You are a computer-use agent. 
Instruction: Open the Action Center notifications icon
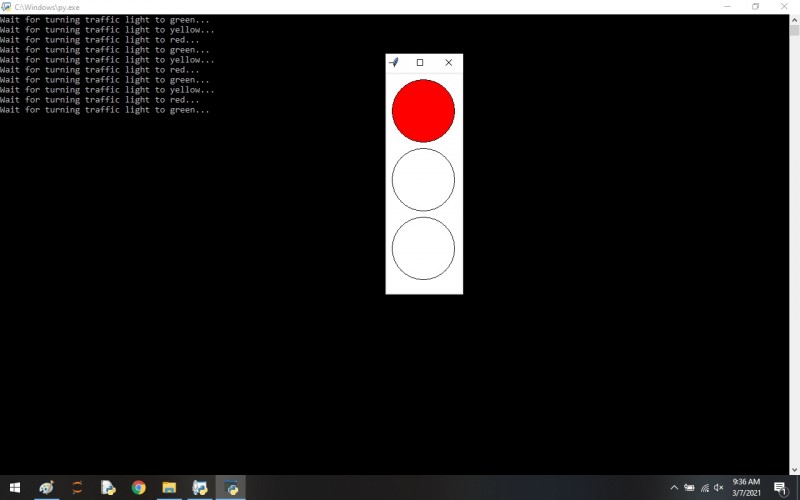[x=780, y=488]
